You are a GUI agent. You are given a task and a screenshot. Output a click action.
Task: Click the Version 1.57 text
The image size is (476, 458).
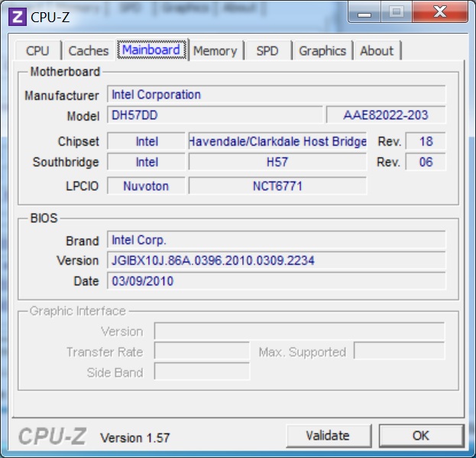[x=134, y=437]
